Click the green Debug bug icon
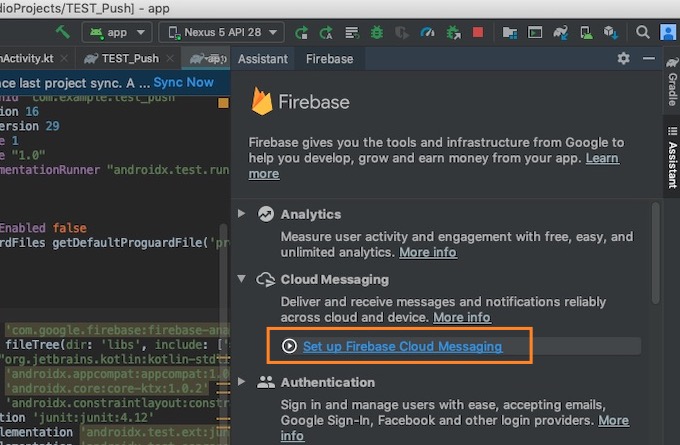Viewport: 680px width, 445px height. (377, 33)
